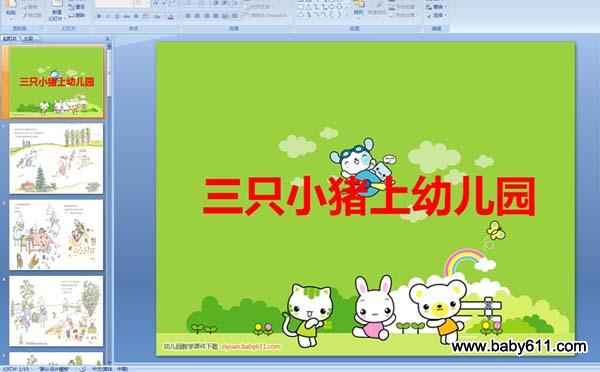Click the Format Painter (格式刷) icon
This screenshot has height=372, width=600.
(32, 15)
